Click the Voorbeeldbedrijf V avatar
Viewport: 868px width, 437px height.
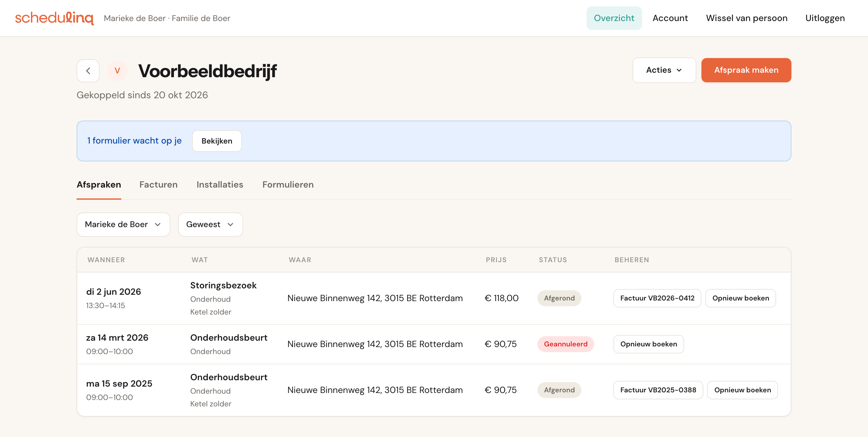tap(117, 71)
